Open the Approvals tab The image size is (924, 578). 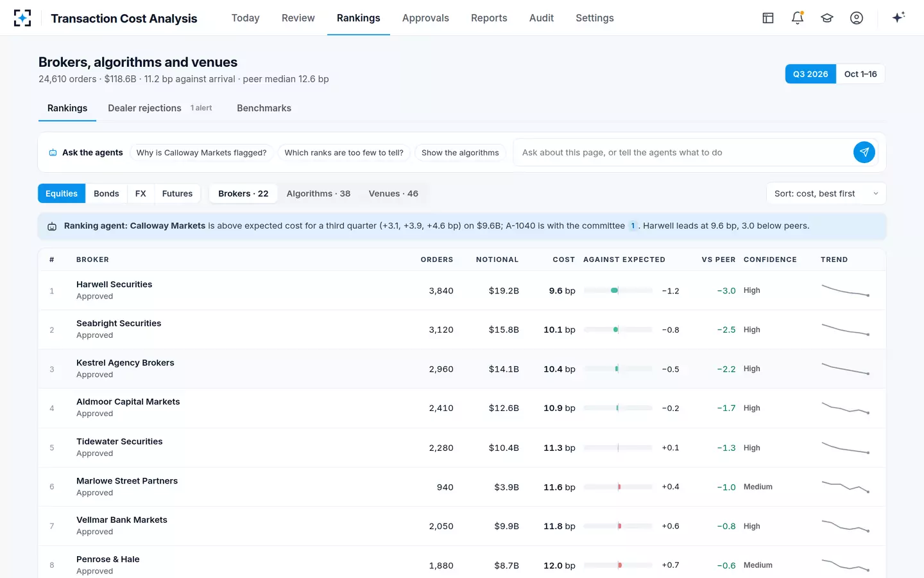[x=425, y=18]
